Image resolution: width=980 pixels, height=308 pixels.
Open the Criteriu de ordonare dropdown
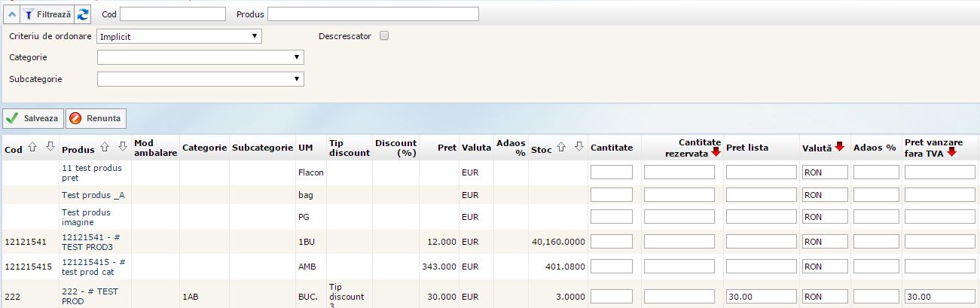coord(179,36)
